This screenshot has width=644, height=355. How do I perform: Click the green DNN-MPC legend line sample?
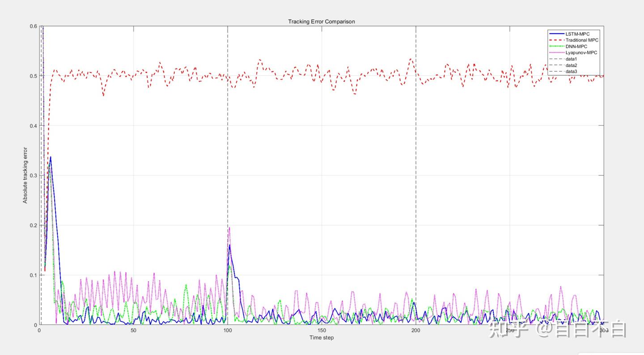point(556,47)
